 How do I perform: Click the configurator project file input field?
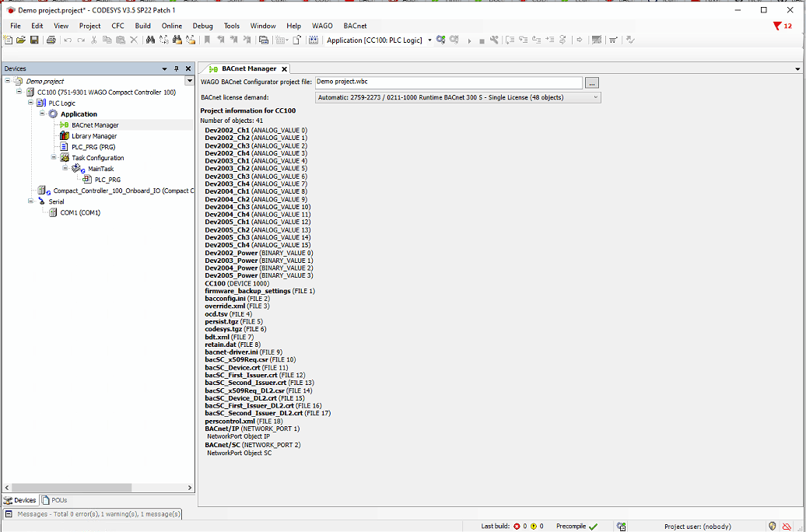[448, 82]
